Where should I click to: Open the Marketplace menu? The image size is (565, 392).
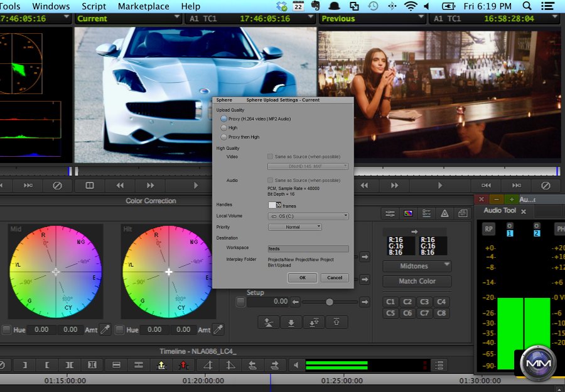144,6
